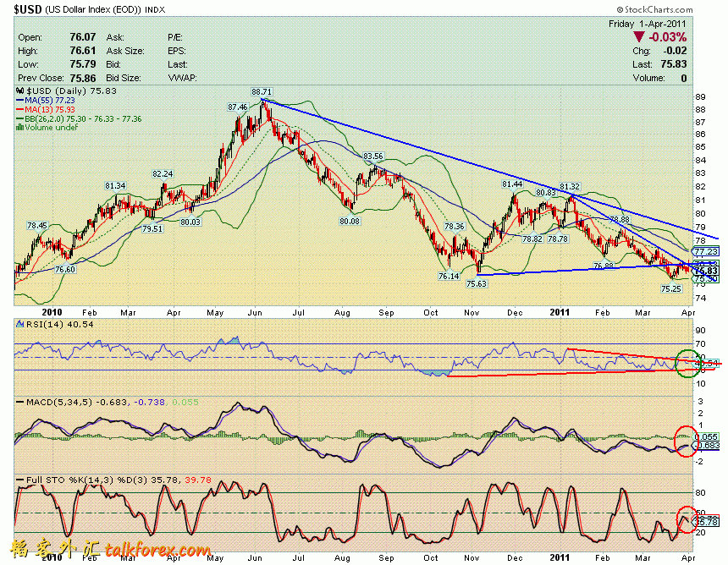Select the Prev Close value 75.86
The image size is (728, 565).
point(83,78)
